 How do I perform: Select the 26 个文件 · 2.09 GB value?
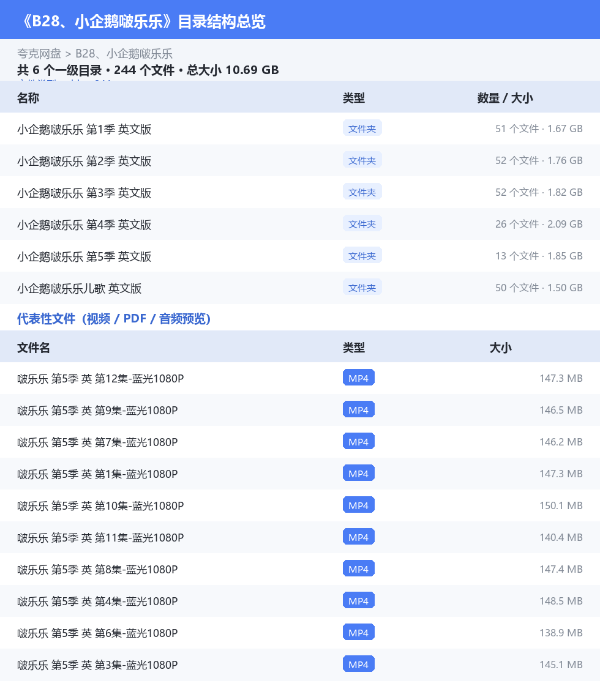click(539, 224)
